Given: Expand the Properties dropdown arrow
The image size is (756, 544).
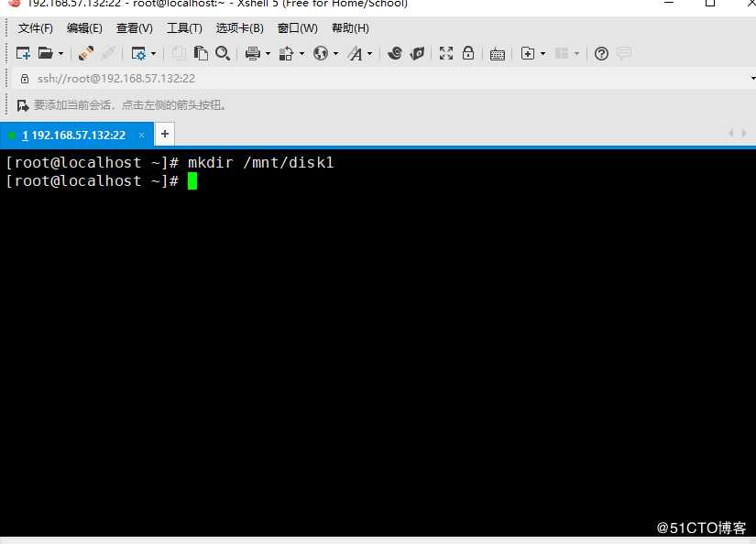Looking at the screenshot, I should click(154, 53).
